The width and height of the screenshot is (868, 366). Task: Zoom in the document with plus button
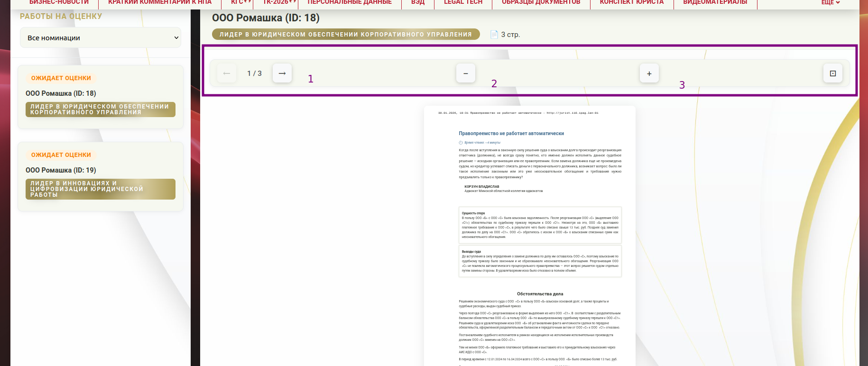click(x=649, y=73)
